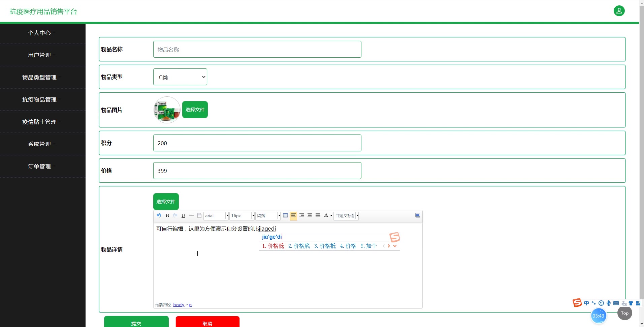Open the 段落 paragraph format dropdown

point(268,215)
